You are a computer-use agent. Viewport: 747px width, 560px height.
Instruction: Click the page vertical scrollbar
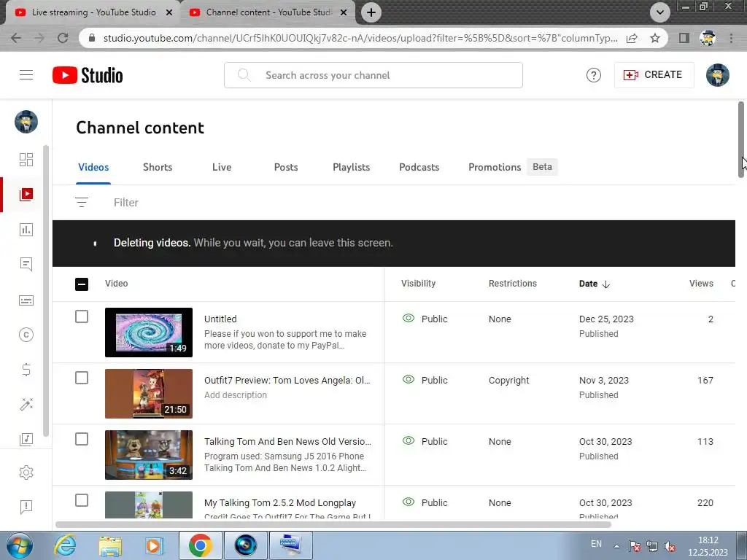(x=741, y=139)
